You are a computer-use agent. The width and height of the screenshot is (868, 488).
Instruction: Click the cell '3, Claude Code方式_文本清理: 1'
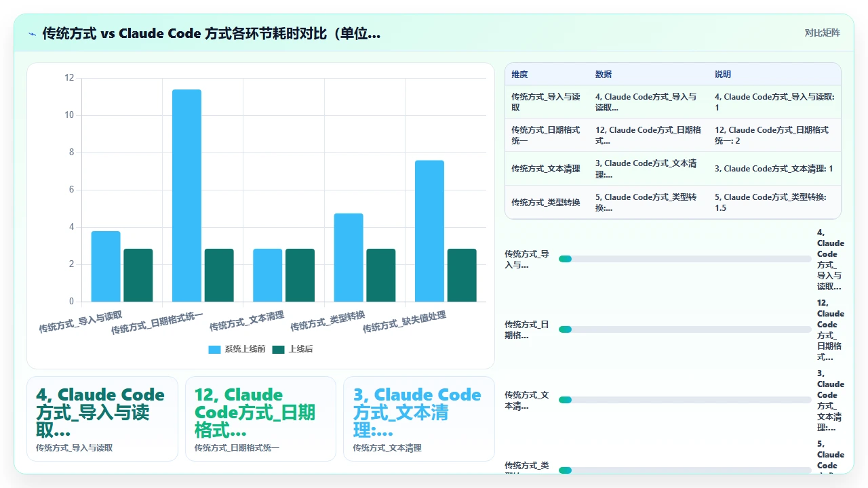pyautogui.click(x=774, y=169)
